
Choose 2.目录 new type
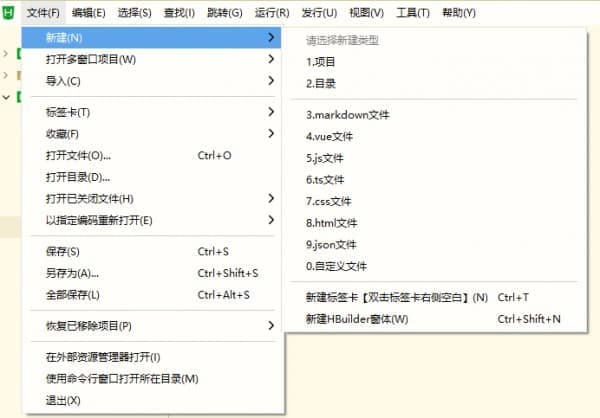click(321, 83)
